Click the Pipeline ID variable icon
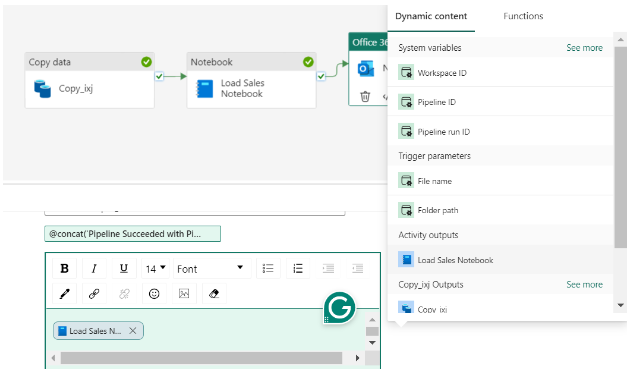The width and height of the screenshot is (630, 379). [x=406, y=102]
